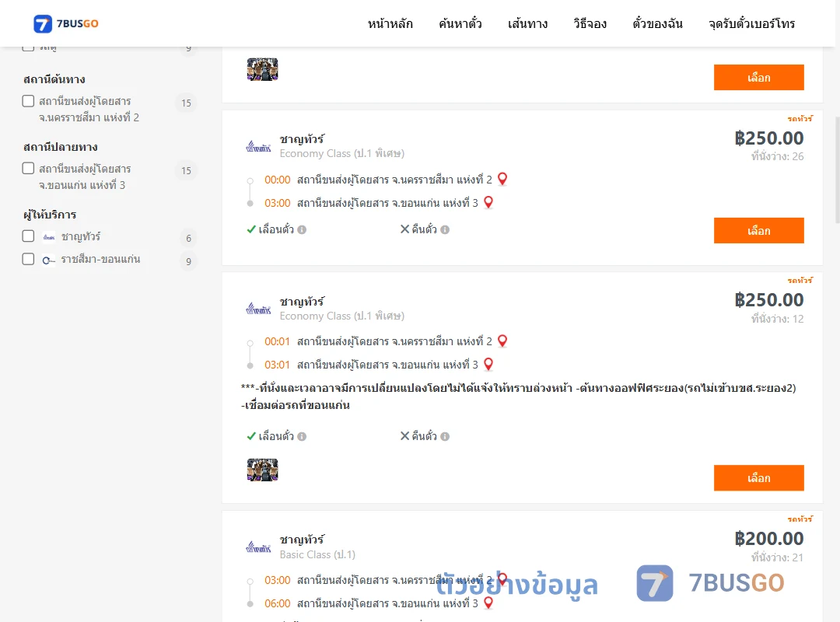Open bus photo thumbnail in the topmost card
This screenshot has height=622, width=840.
[263, 69]
